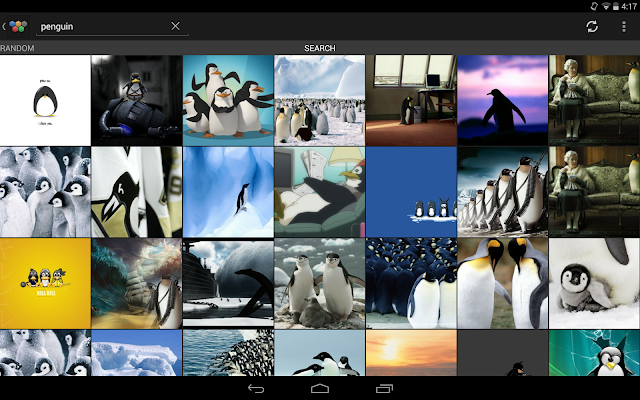This screenshot has width=640, height=400.
Task: Open the penguin with sailing ship painting
Action: (x=137, y=284)
